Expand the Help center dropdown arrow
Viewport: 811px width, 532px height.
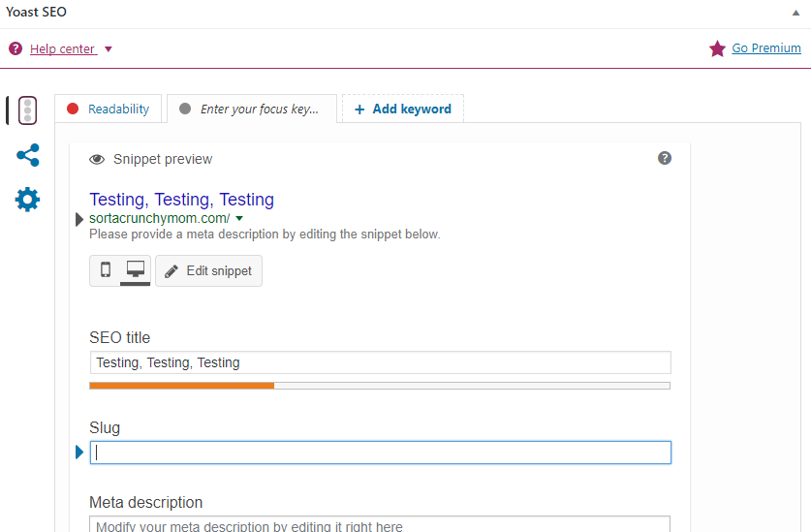click(109, 49)
